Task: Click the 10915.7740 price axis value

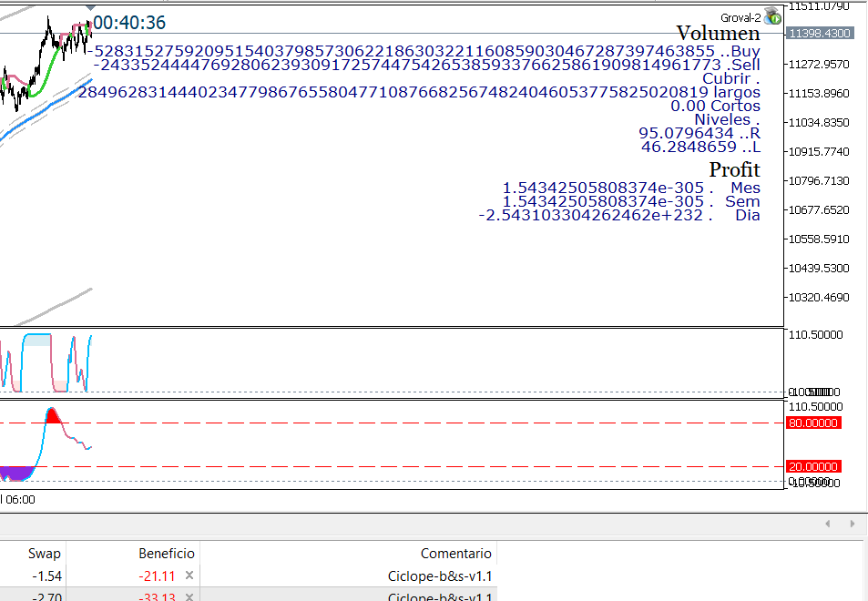Action: coord(819,152)
